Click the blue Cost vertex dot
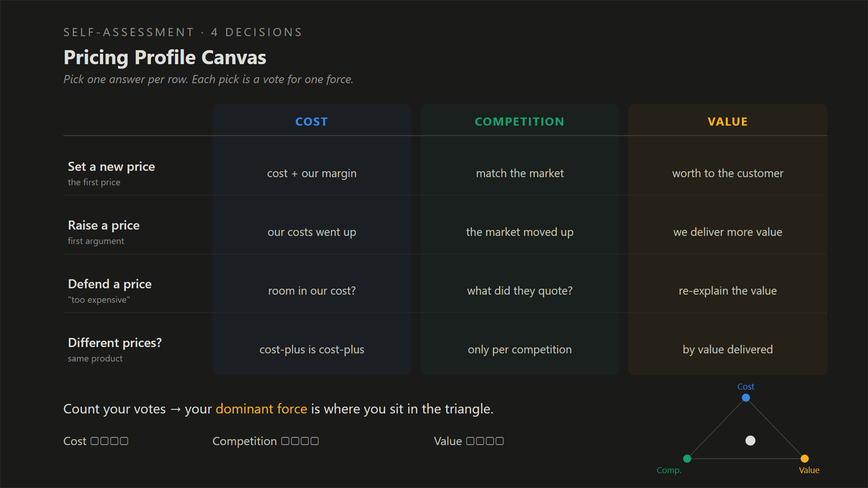Screen dimensions: 868x488 pyautogui.click(x=746, y=398)
